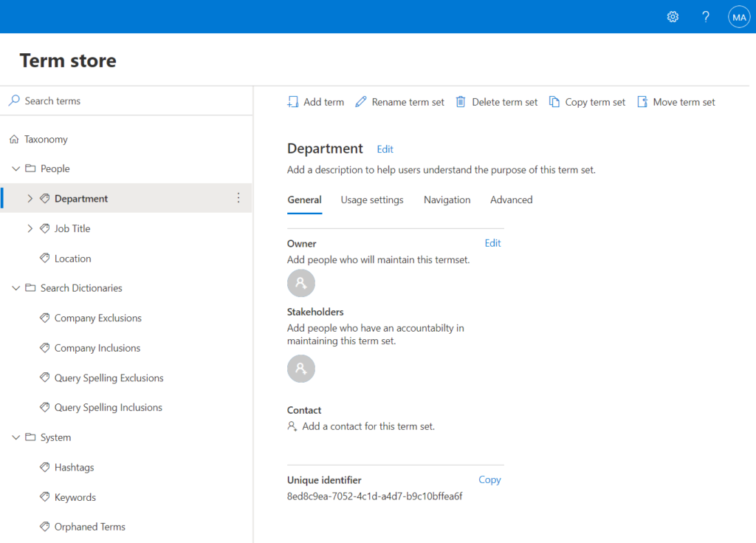This screenshot has height=543, width=756.
Task: Copy the unique identifier
Action: (490, 479)
